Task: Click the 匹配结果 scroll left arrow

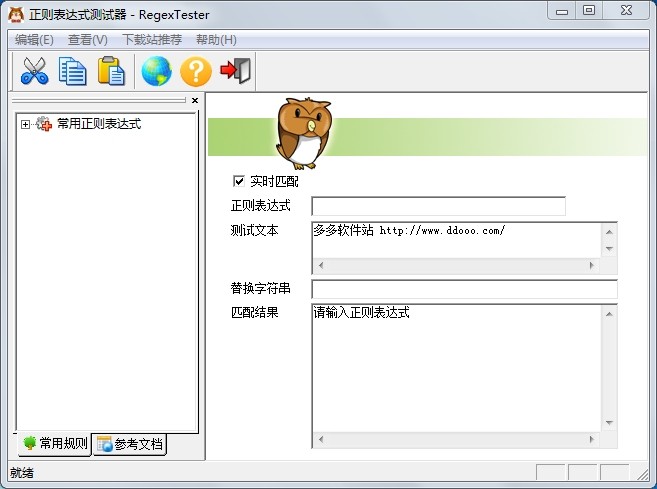Action: (321, 439)
